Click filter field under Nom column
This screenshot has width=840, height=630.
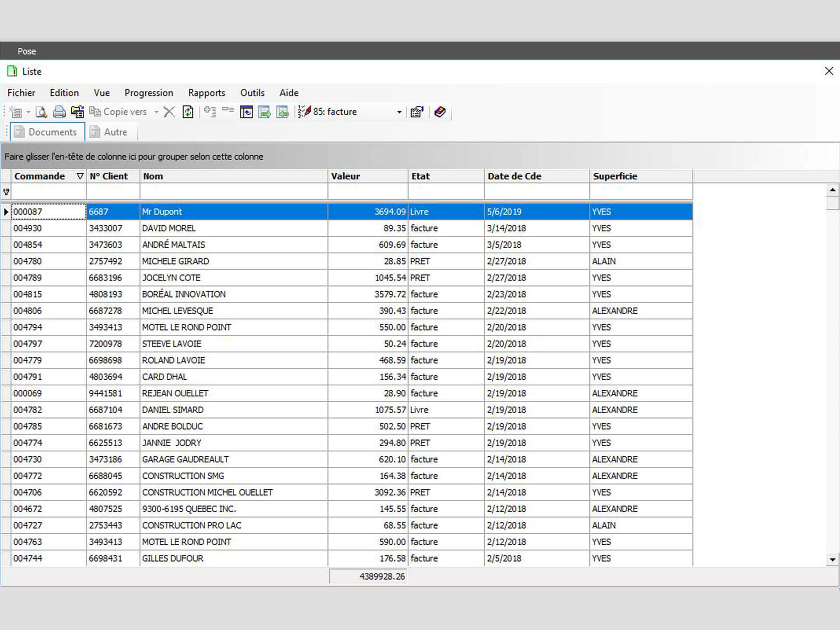coord(233,192)
